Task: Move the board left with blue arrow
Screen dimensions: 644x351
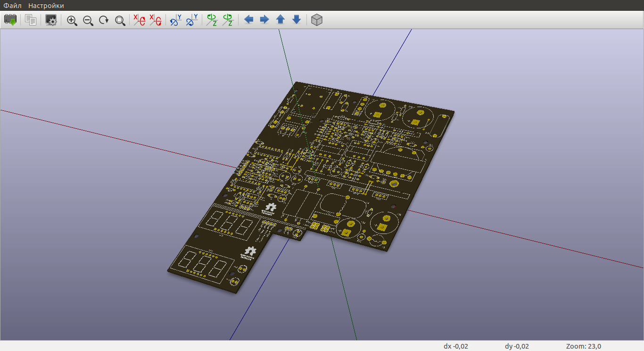Action: click(x=248, y=20)
